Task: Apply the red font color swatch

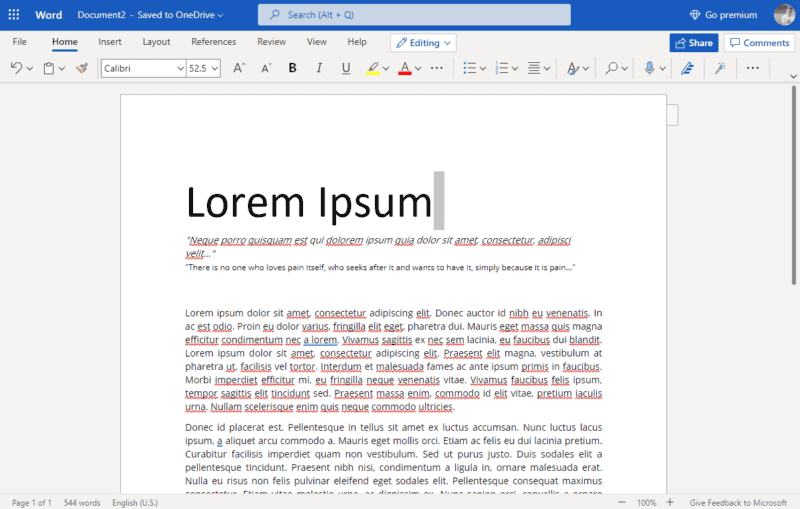Action: point(404,68)
